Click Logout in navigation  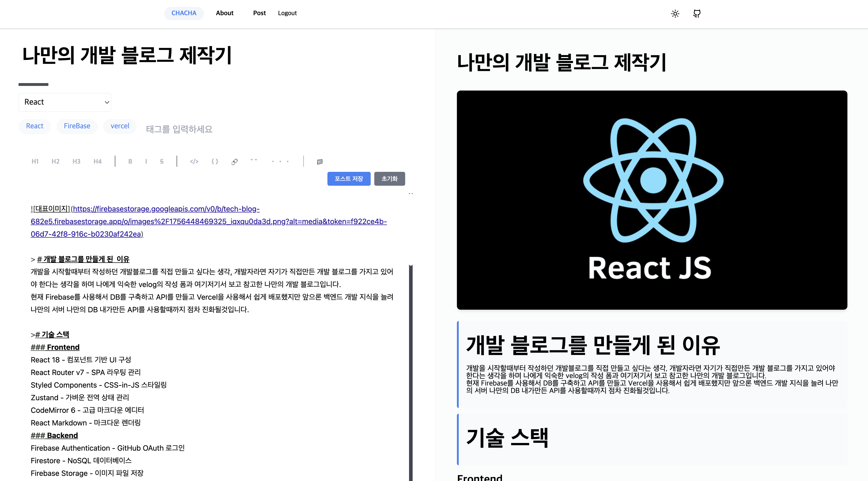[x=288, y=13]
